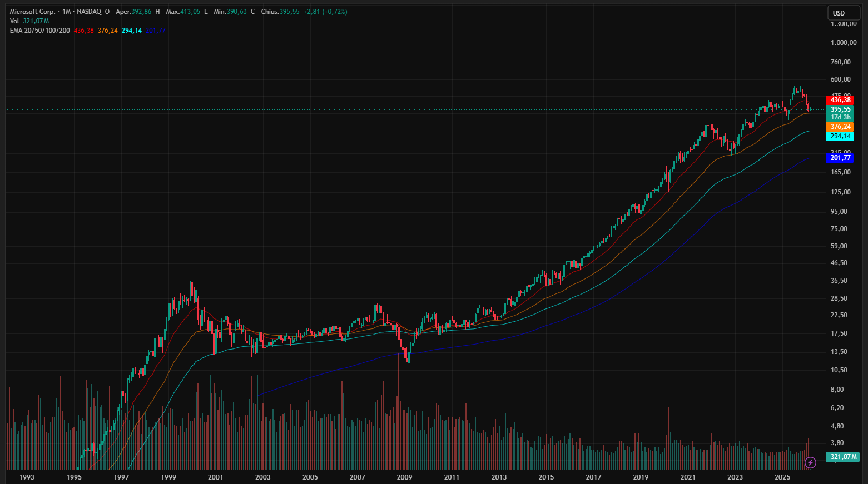This screenshot has width=868, height=484.
Task: Click 2003 on the time axis
Action: [x=263, y=477]
